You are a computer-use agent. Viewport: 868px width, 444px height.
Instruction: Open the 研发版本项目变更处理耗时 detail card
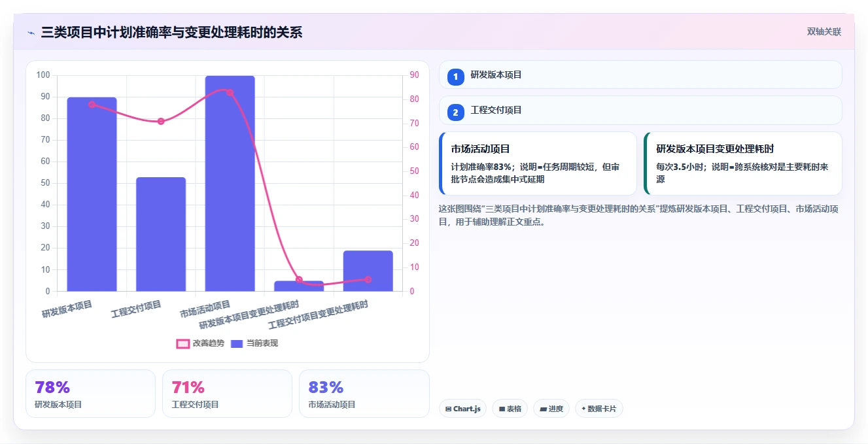click(x=743, y=163)
